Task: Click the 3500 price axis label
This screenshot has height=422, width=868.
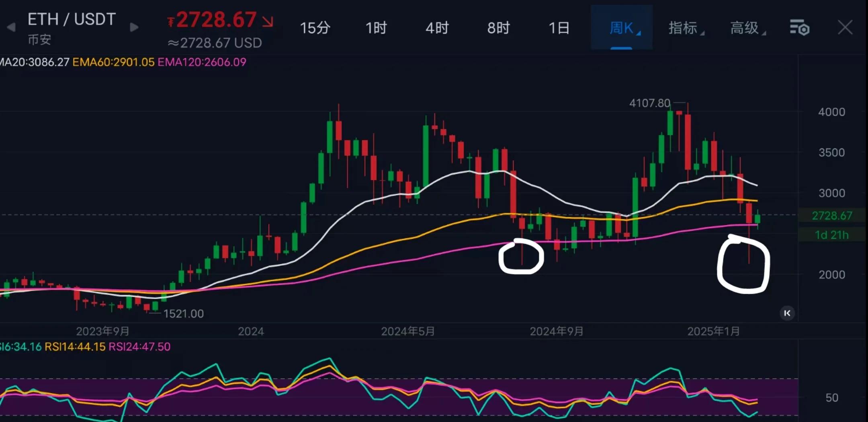Action: click(x=831, y=152)
